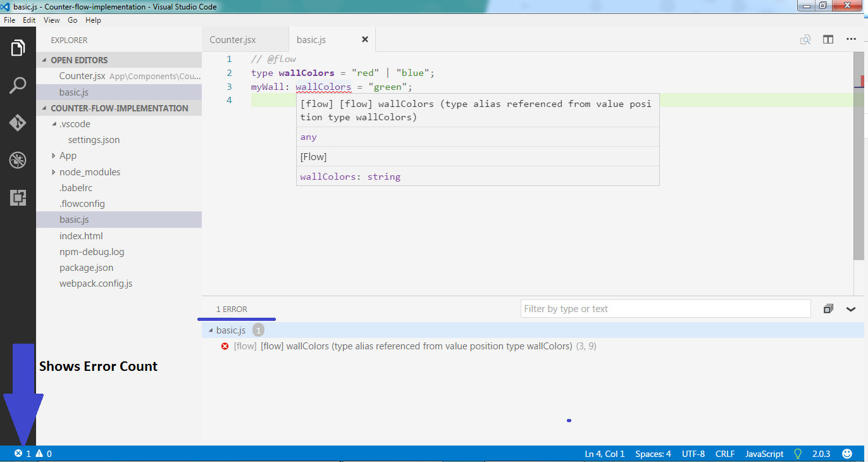The width and height of the screenshot is (868, 462).
Task: Open the Search view
Action: pos(17,85)
